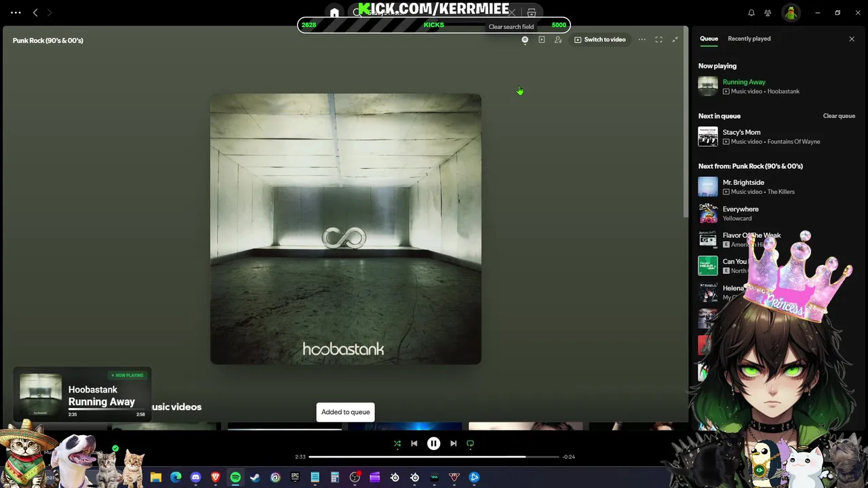This screenshot has height=488, width=868.
Task: Toggle the Now Playing view icon
Action: (525, 40)
